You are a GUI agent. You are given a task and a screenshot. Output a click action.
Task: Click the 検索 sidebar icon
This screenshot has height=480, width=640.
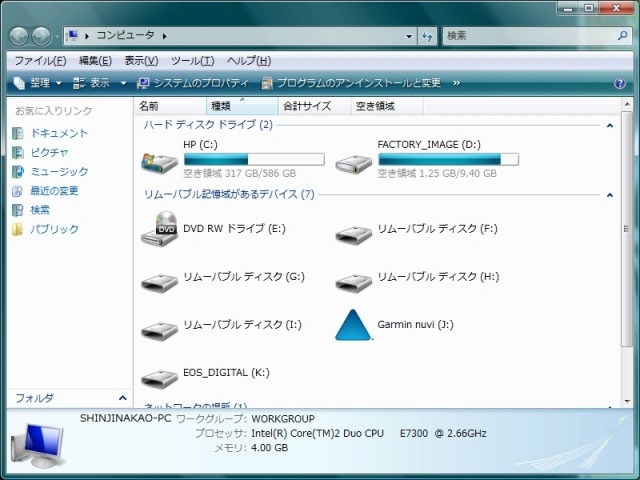coord(18,210)
